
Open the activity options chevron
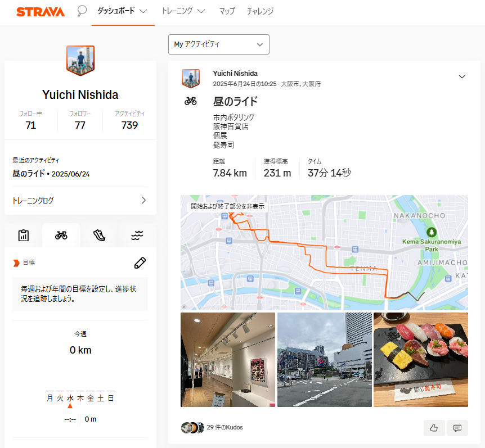coord(462,76)
